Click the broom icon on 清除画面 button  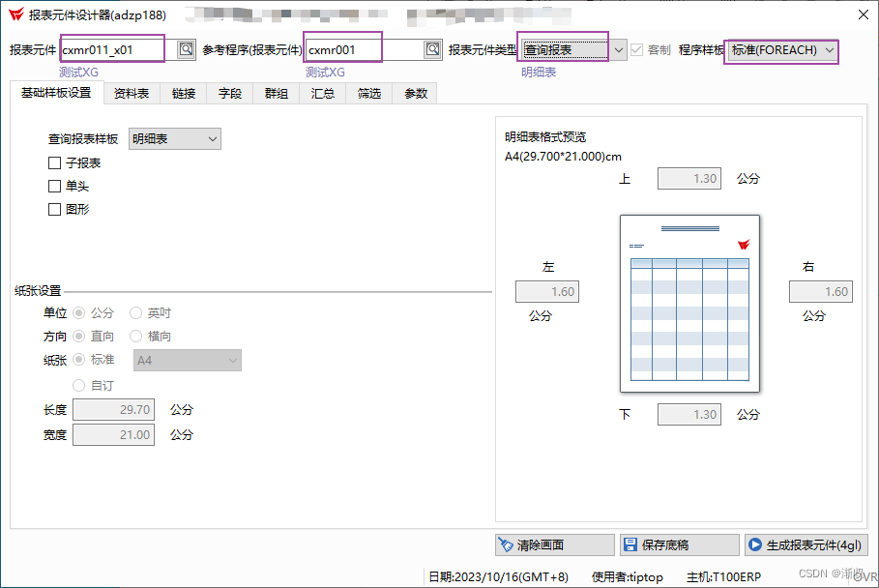[x=507, y=544]
